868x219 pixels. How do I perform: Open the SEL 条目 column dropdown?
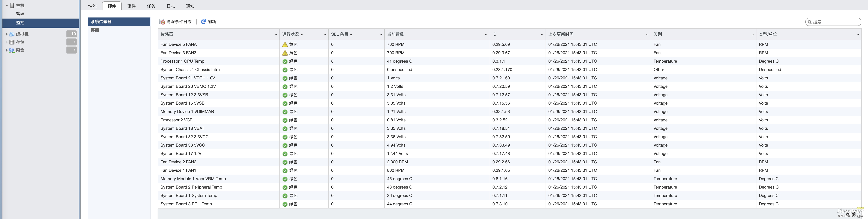click(x=381, y=34)
